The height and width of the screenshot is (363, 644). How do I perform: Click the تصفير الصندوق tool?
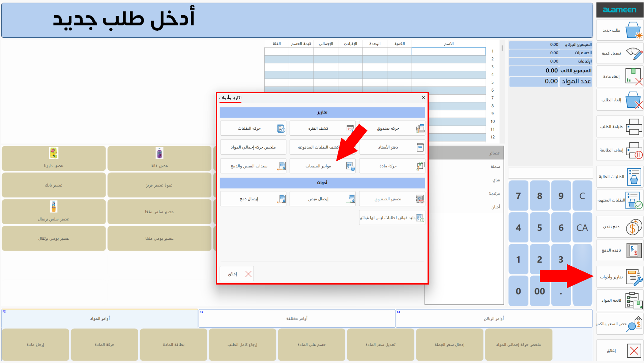[x=392, y=199]
